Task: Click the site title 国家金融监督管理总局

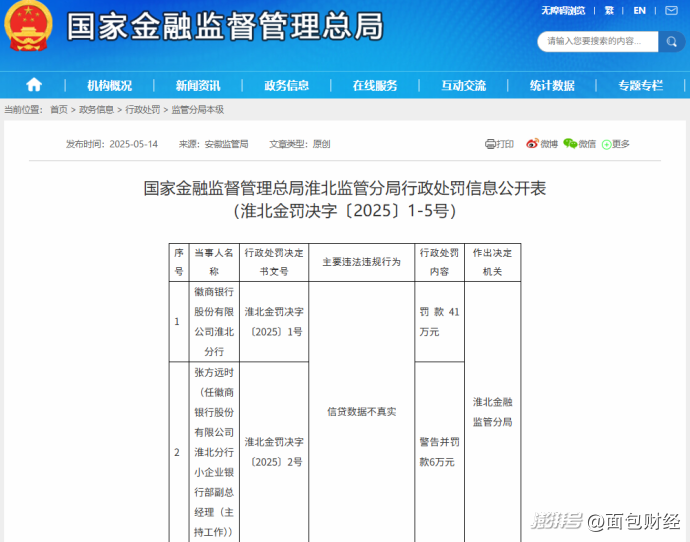Action: (x=225, y=26)
